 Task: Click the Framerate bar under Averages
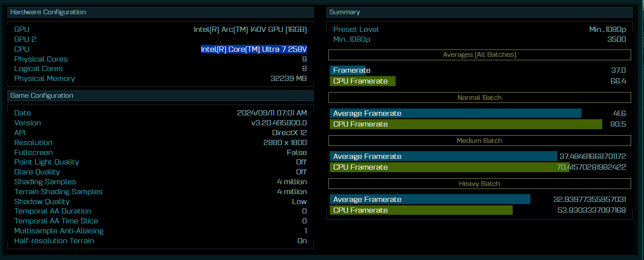(347, 70)
